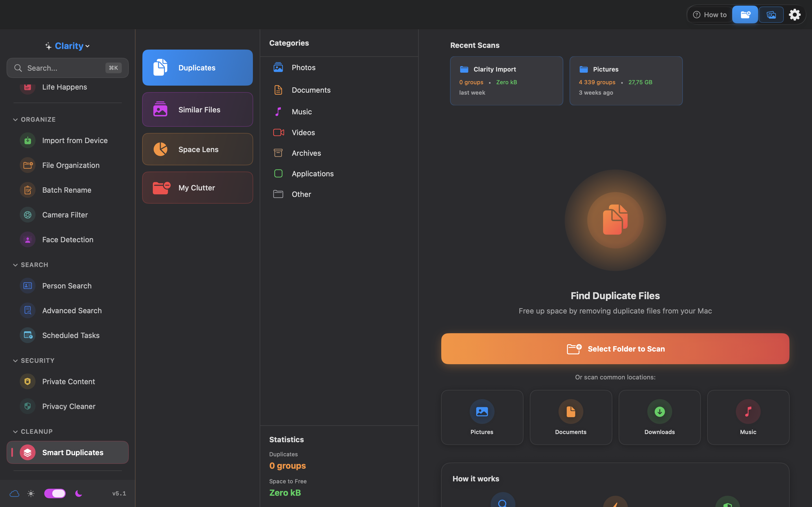The height and width of the screenshot is (507, 812).
Task: Enable light theme via sun icon
Action: pyautogui.click(x=30, y=493)
